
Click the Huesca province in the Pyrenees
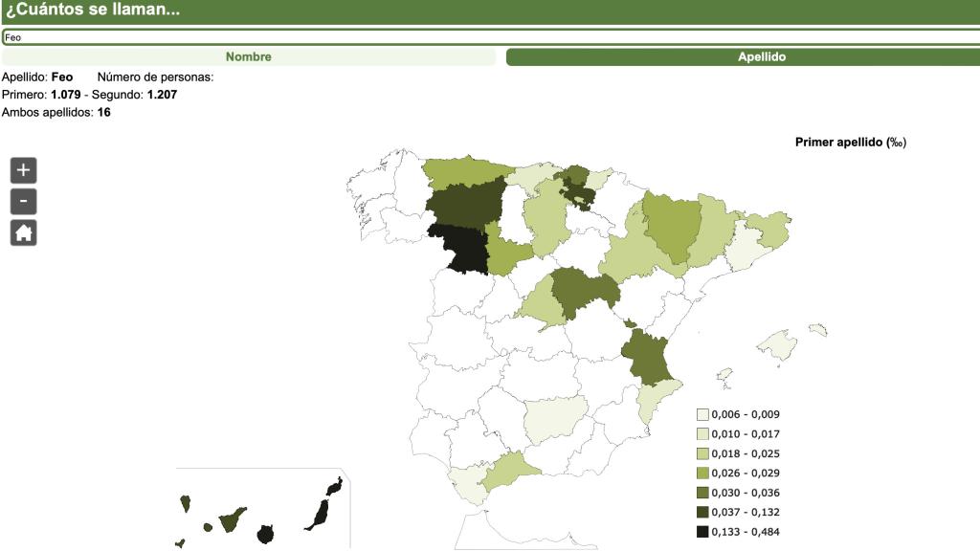tap(671, 226)
